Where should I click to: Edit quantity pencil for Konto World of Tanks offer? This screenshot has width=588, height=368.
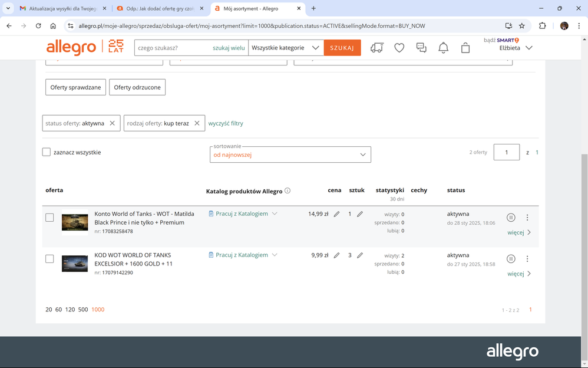tap(359, 214)
